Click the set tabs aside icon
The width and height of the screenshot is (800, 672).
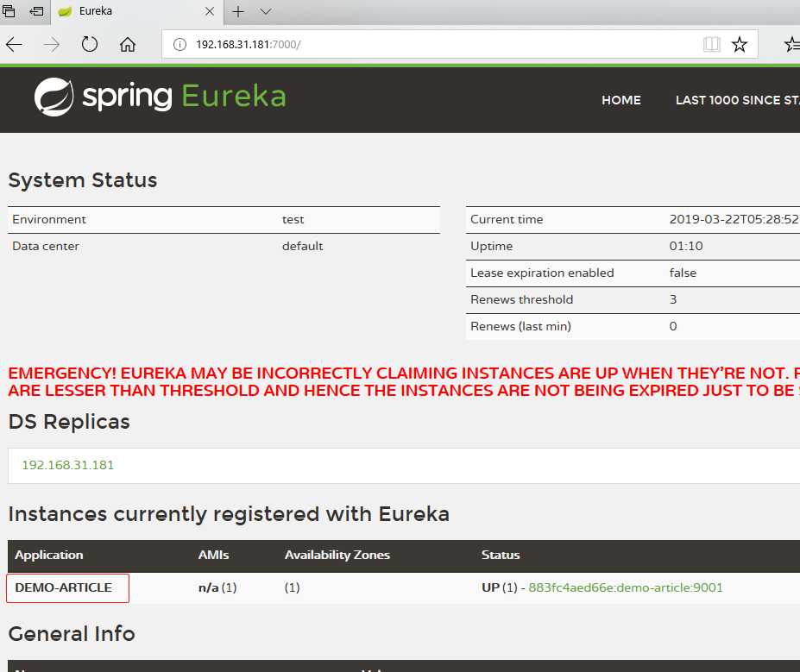point(36,10)
